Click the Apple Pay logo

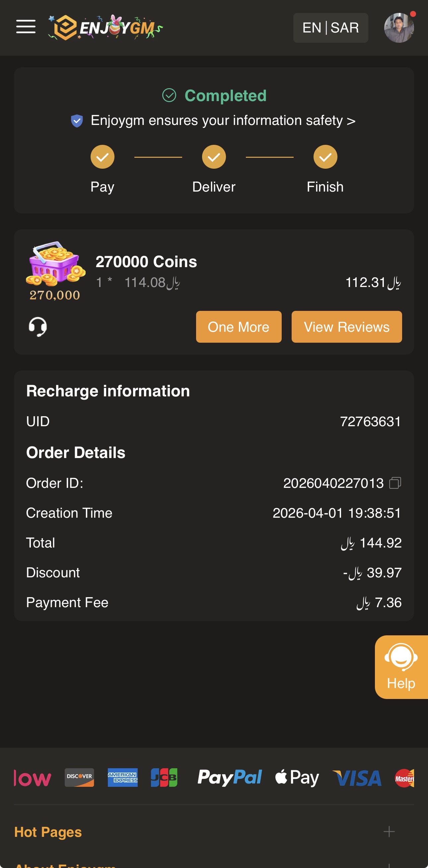pyautogui.click(x=297, y=778)
